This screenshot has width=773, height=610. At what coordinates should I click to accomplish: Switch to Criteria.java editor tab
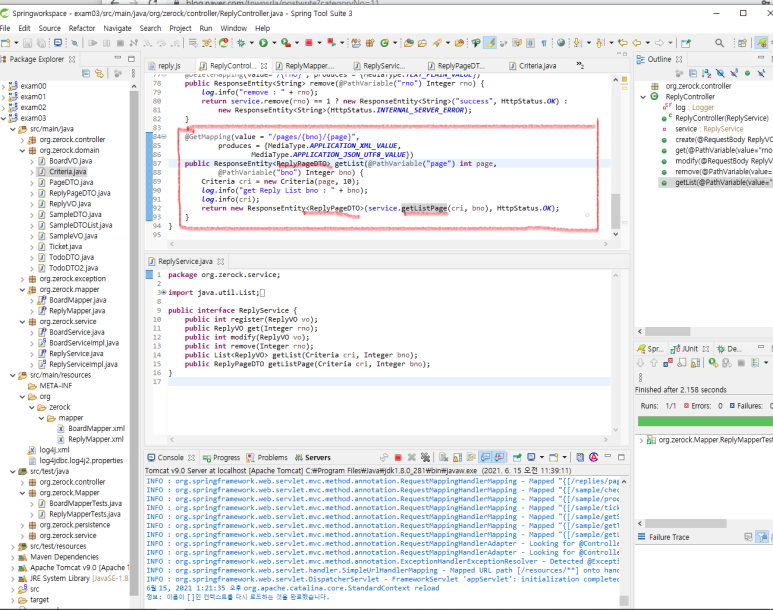[x=532, y=66]
